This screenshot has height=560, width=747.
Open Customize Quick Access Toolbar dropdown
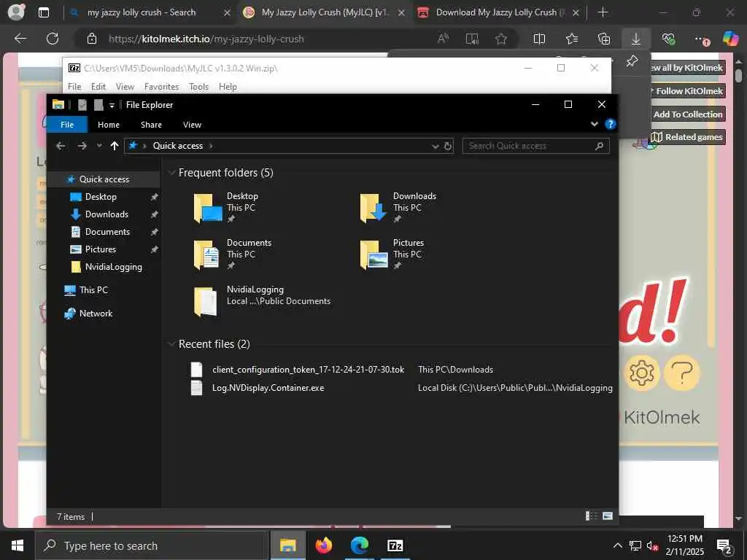pyautogui.click(x=112, y=105)
